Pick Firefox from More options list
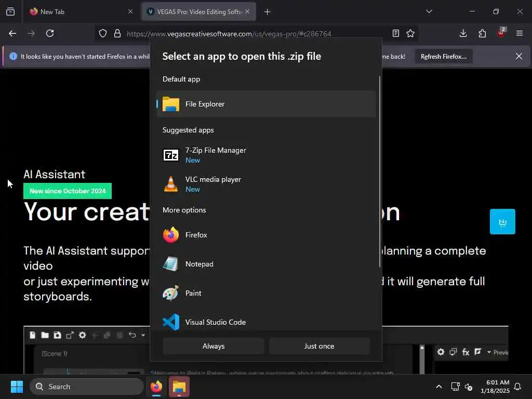The height and width of the screenshot is (399, 532). [266, 235]
